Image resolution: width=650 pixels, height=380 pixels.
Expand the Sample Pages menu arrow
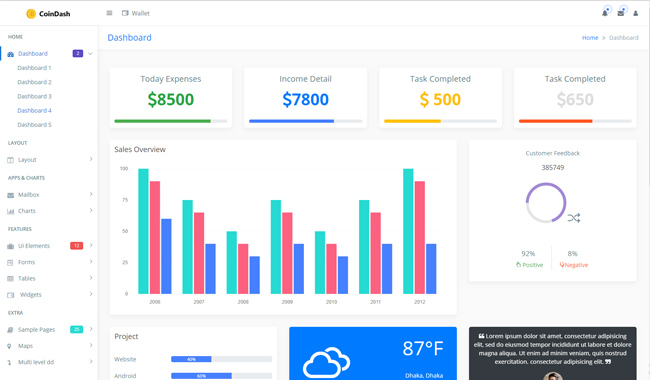pos(91,329)
